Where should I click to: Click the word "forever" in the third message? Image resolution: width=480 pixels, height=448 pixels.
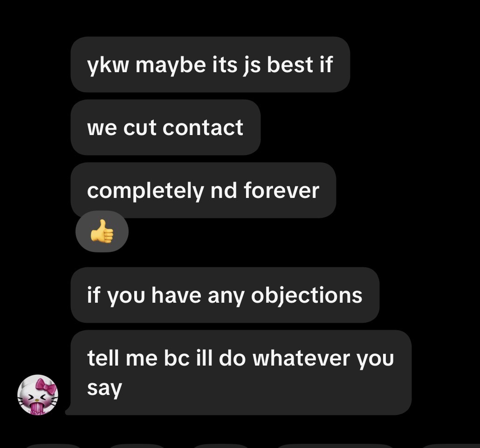(281, 190)
